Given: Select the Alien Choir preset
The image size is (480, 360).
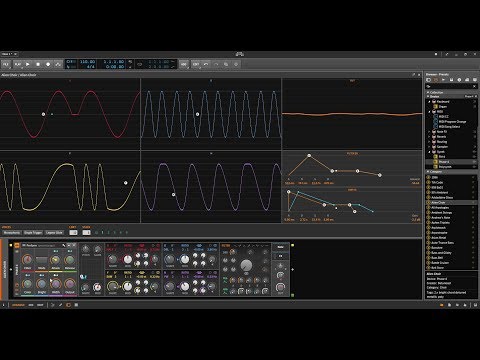Looking at the screenshot, I should pyautogui.click(x=438, y=202).
